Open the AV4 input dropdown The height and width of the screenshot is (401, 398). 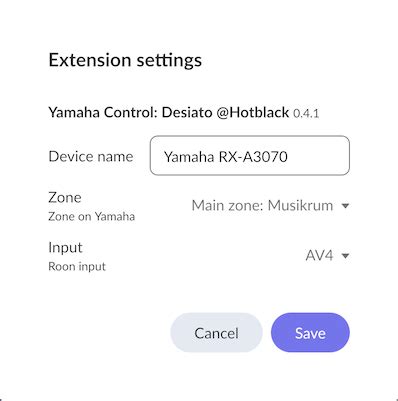tap(327, 256)
